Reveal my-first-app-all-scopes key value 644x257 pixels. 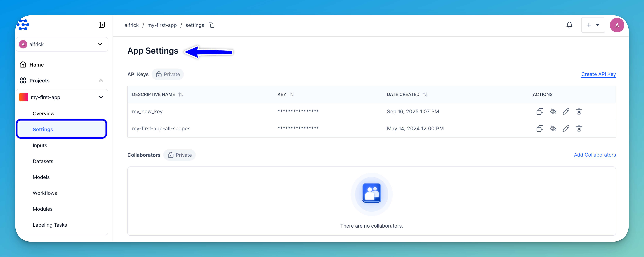click(x=553, y=128)
